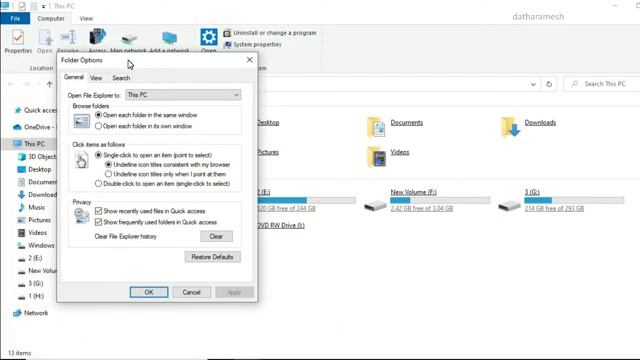The width and height of the screenshot is (640, 360).
Task: Open the Computer ribbon tab
Action: [51, 18]
